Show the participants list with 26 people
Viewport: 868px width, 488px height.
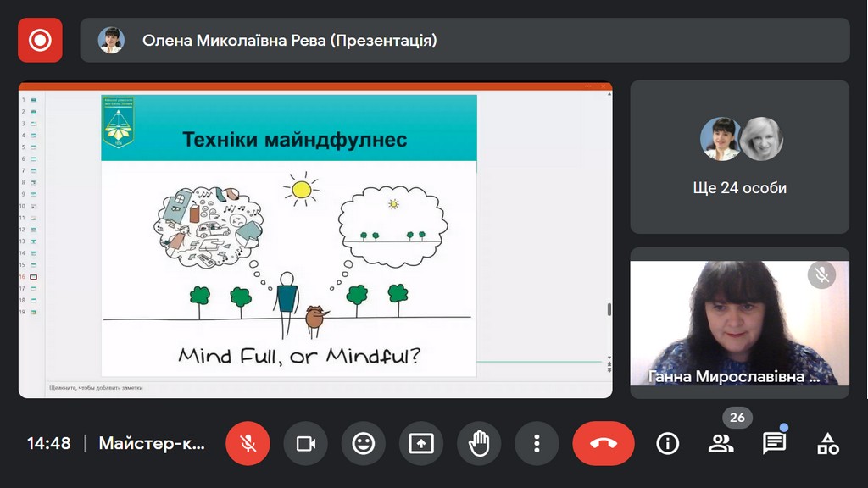pyautogui.click(x=721, y=443)
